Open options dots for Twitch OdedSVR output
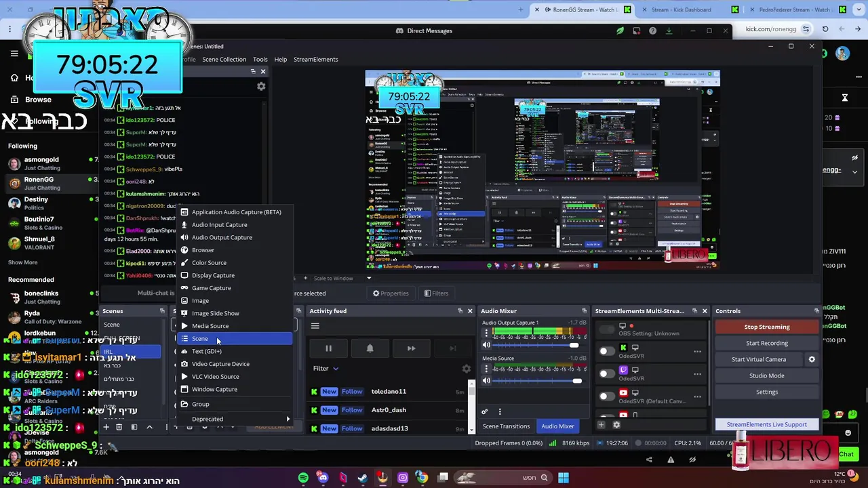 tap(697, 373)
